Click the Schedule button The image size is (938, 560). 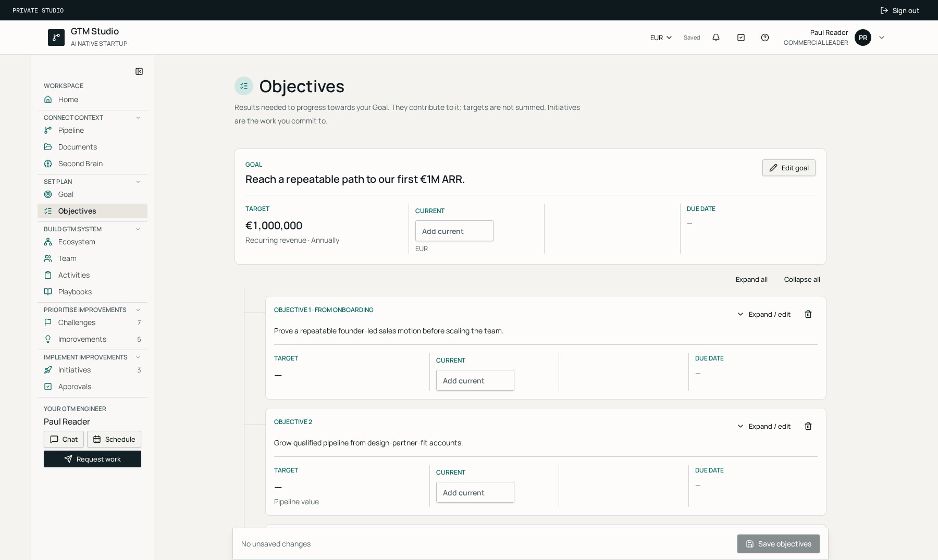(x=114, y=439)
